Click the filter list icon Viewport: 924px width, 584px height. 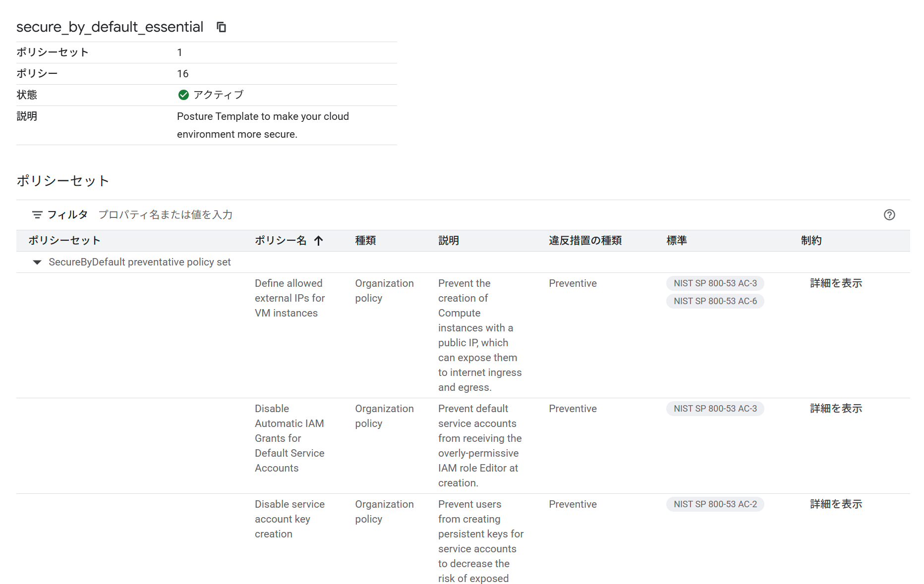37,214
